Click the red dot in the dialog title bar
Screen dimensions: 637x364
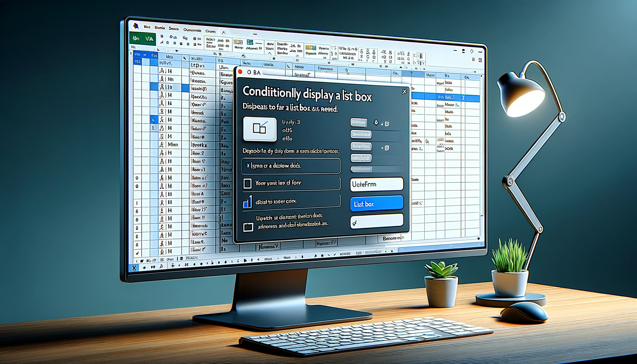[x=240, y=72]
